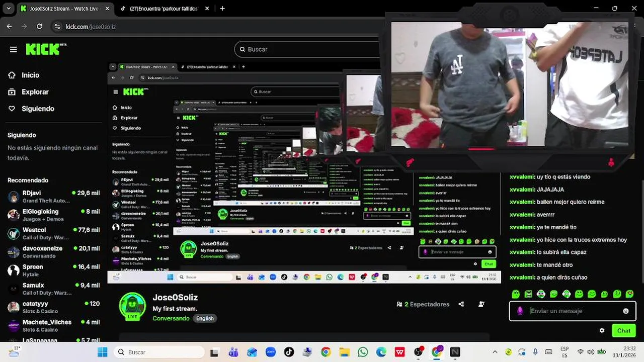Image resolution: width=644 pixels, height=362 pixels.
Task: Open recommended channel davooxeneize
Action: click(x=54, y=252)
